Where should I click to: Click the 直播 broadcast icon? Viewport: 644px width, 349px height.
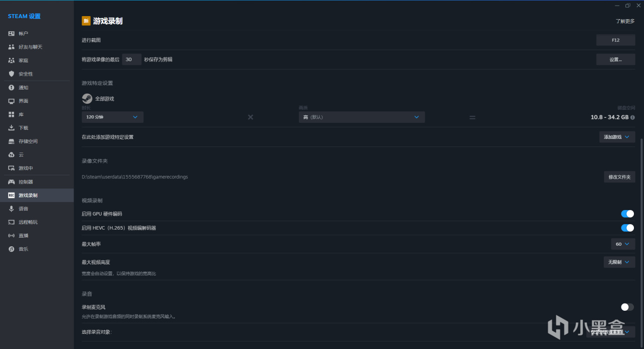click(x=12, y=236)
